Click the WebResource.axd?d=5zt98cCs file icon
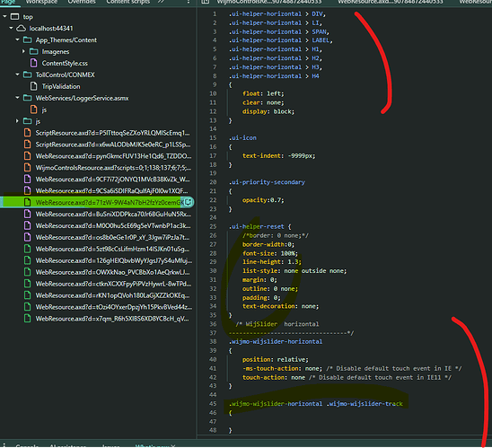 (x=28, y=249)
